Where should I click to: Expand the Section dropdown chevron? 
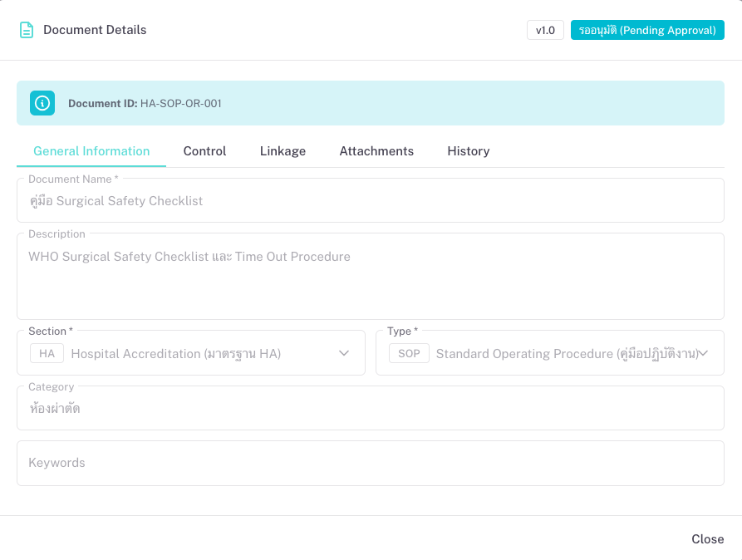[344, 353]
